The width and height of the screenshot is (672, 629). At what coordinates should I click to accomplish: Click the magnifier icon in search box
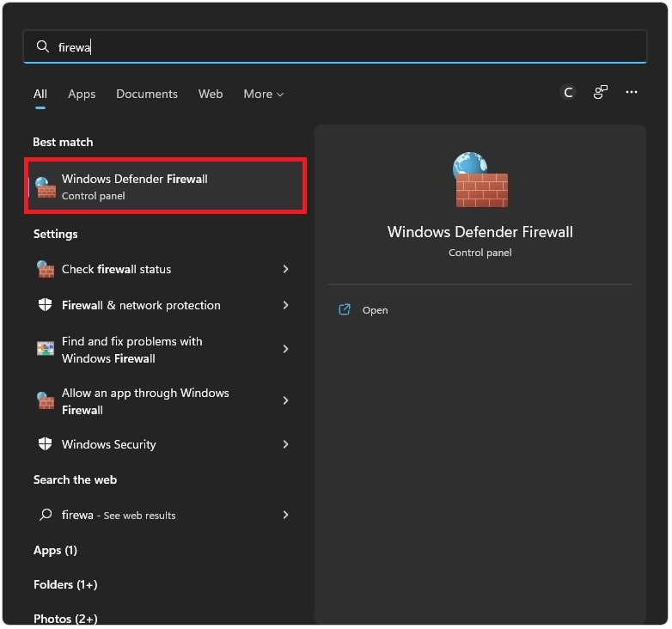click(x=42, y=47)
